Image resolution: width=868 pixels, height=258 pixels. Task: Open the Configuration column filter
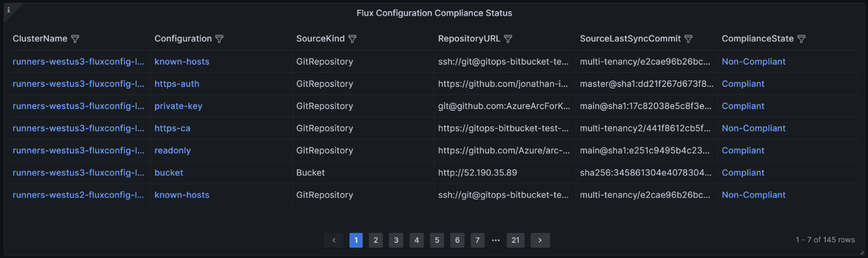tap(219, 39)
